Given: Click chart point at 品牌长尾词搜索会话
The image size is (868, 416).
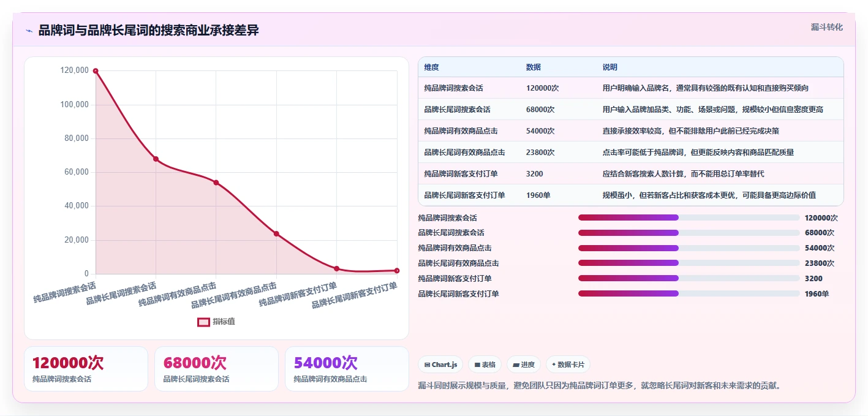Looking at the screenshot, I should 156,159.
